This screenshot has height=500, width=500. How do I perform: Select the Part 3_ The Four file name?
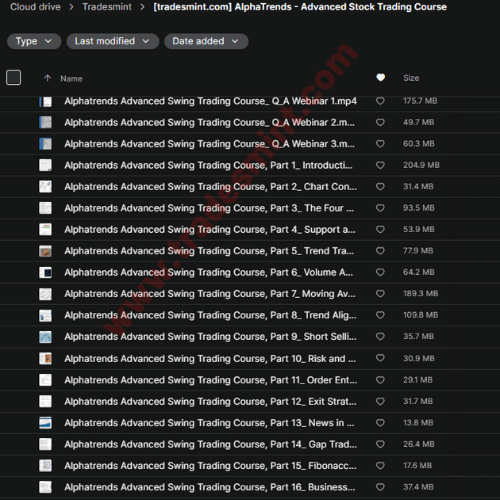point(209,208)
